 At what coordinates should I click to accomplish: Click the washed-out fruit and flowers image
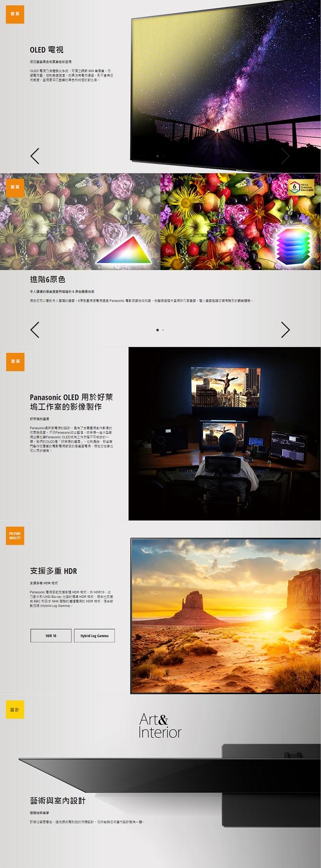tap(80, 222)
